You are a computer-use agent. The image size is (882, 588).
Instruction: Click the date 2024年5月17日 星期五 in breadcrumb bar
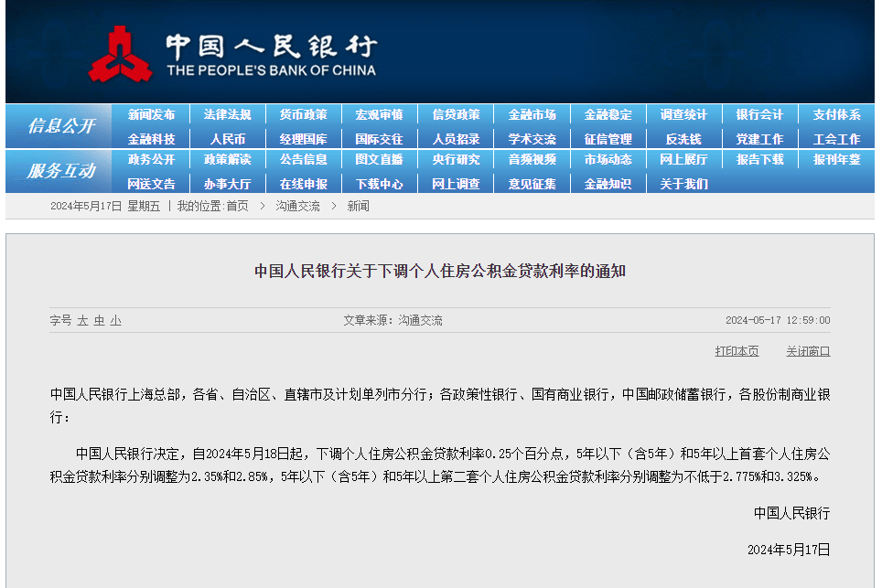pyautogui.click(x=105, y=207)
